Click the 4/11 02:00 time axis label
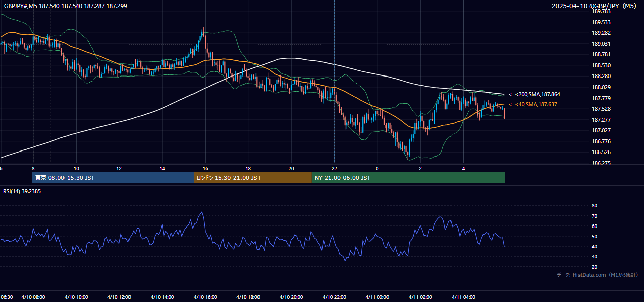The width and height of the screenshot is (644, 302). point(420,297)
